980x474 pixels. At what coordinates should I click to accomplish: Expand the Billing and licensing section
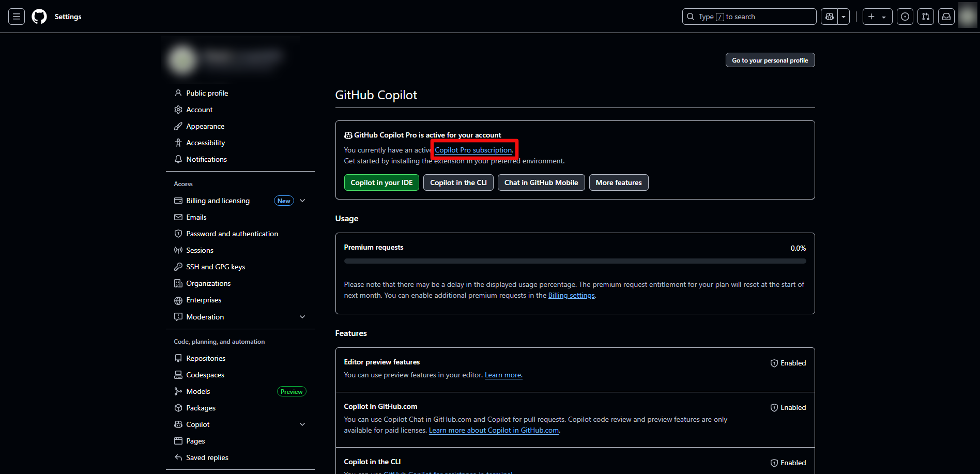pyautogui.click(x=302, y=201)
